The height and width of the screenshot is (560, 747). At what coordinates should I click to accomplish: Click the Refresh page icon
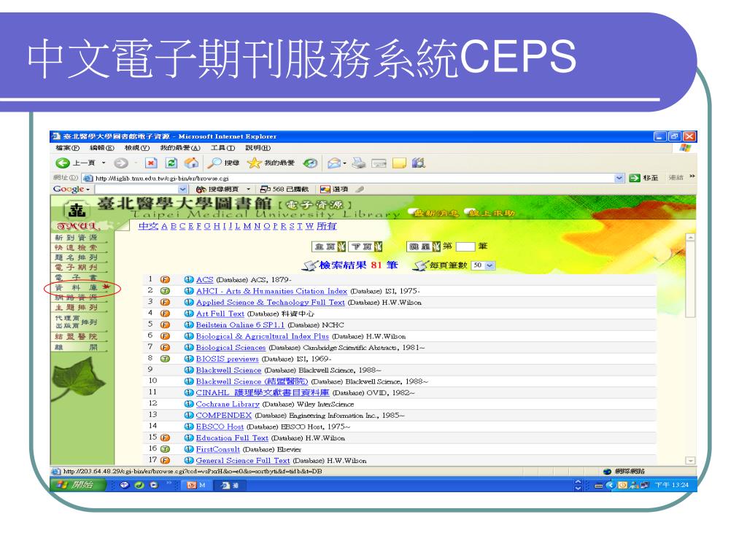tap(171, 163)
